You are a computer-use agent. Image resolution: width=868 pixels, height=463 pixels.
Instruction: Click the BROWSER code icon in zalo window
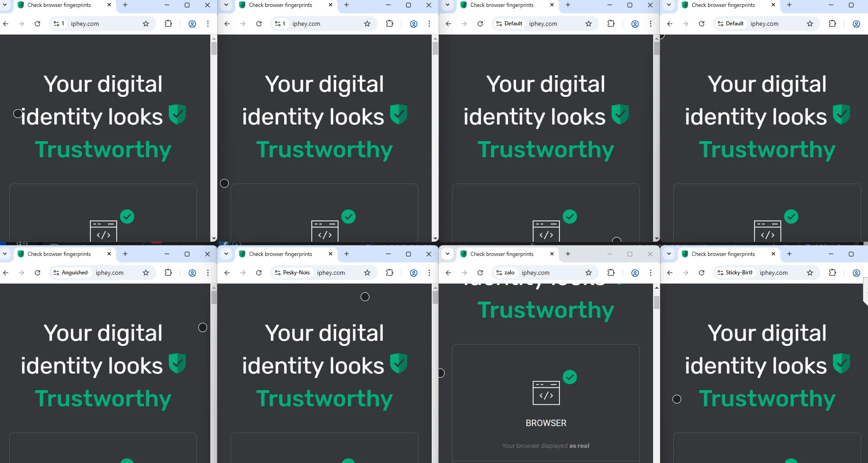[546, 393]
